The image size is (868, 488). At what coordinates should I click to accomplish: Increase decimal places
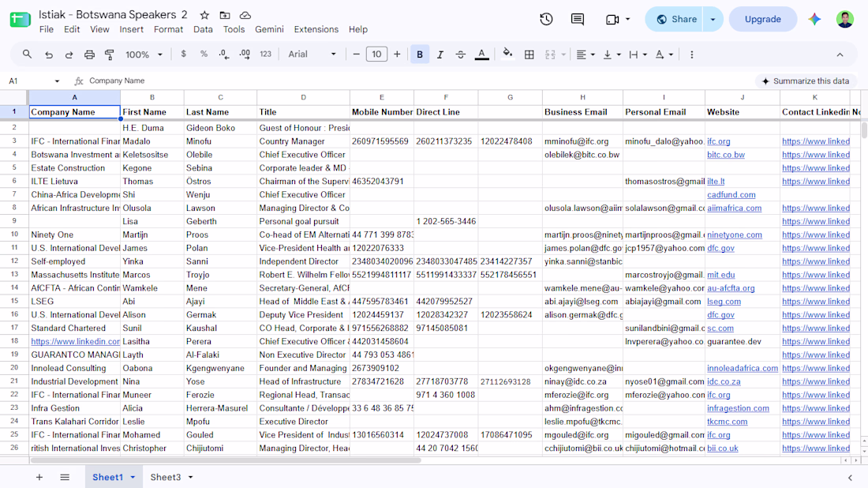click(244, 54)
